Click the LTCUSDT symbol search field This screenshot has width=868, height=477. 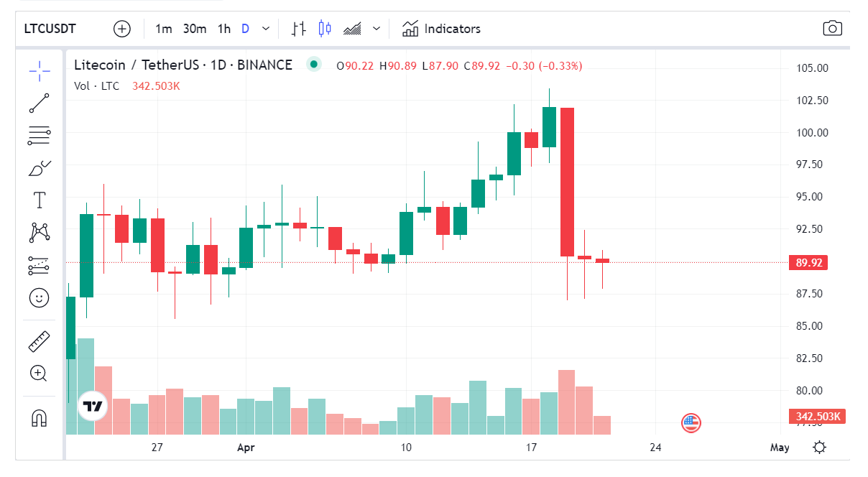point(50,28)
